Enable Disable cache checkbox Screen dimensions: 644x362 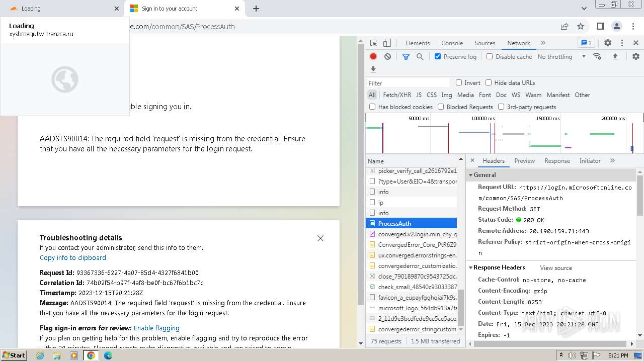click(490, 57)
